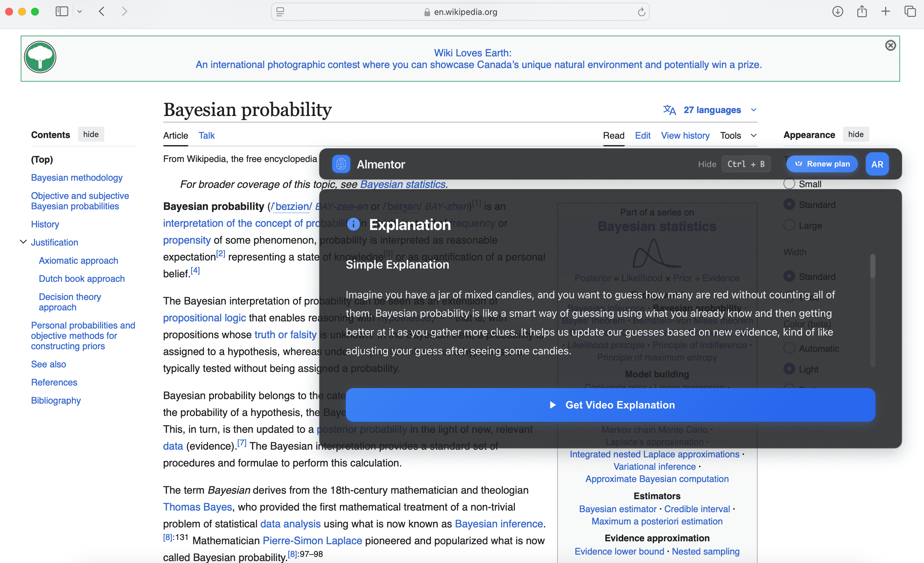Click the Renew plan button
This screenshot has height=563, width=924.
tap(822, 164)
